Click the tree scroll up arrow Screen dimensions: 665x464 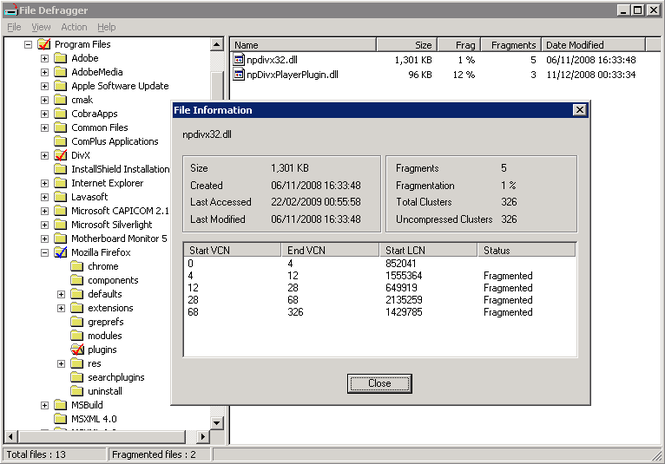[217, 44]
